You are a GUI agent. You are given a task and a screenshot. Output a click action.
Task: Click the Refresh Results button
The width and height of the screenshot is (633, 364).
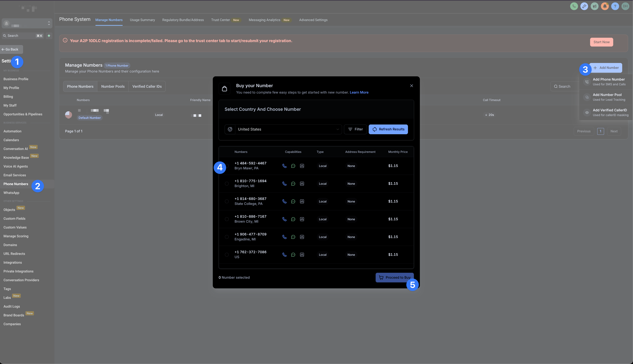[x=388, y=129]
